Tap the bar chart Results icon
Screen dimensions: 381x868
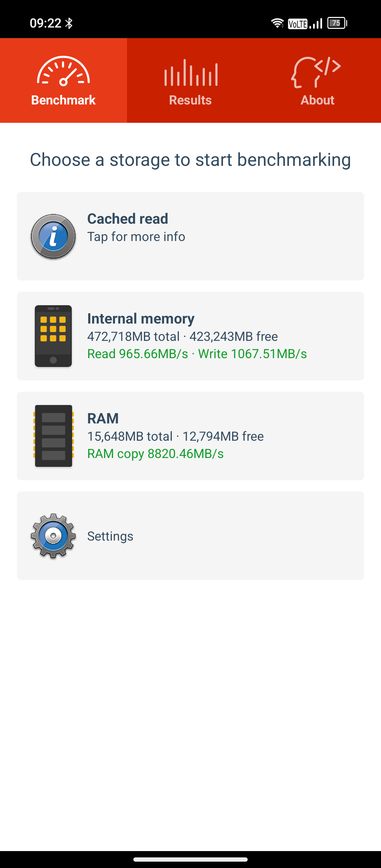[191, 73]
